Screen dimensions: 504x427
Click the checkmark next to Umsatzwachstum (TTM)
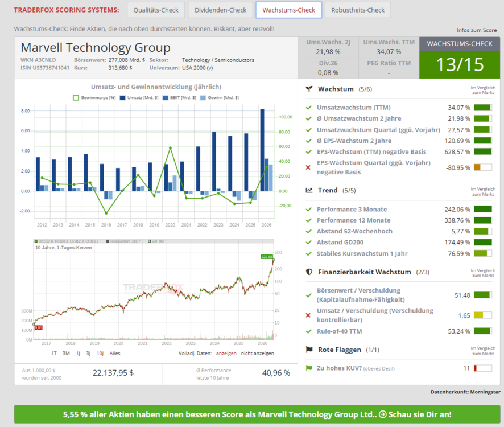(x=308, y=108)
